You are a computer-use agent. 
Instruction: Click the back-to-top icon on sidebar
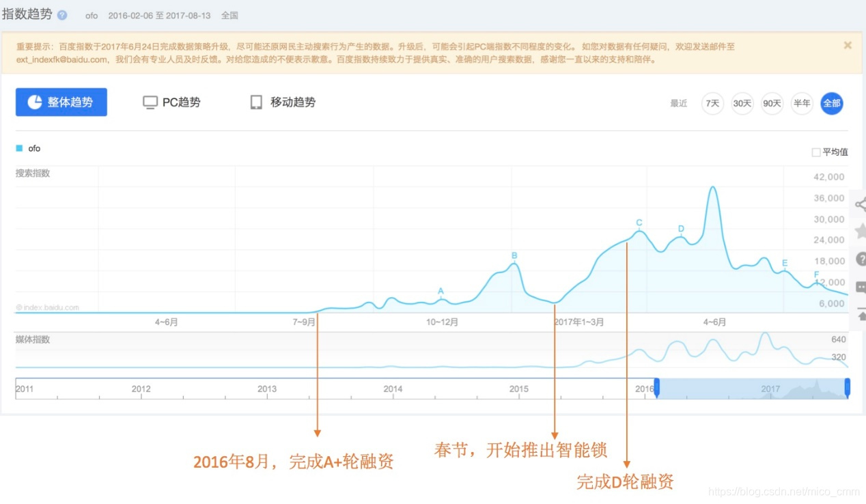coord(861,314)
